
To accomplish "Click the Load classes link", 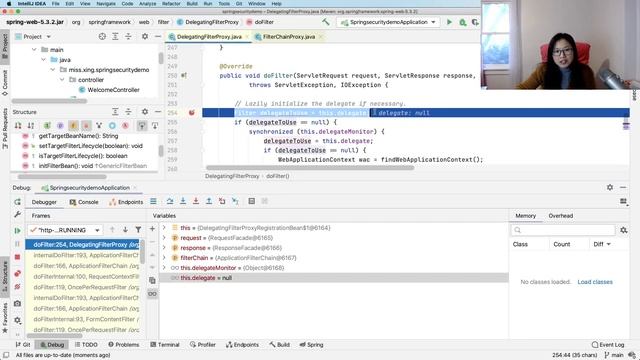I will coord(595,282).
